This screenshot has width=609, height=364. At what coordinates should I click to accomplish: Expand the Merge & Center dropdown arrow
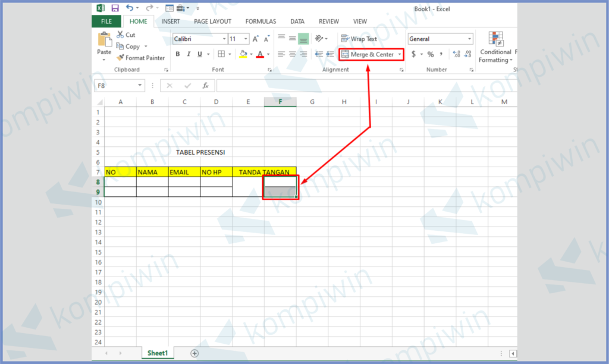tap(400, 55)
